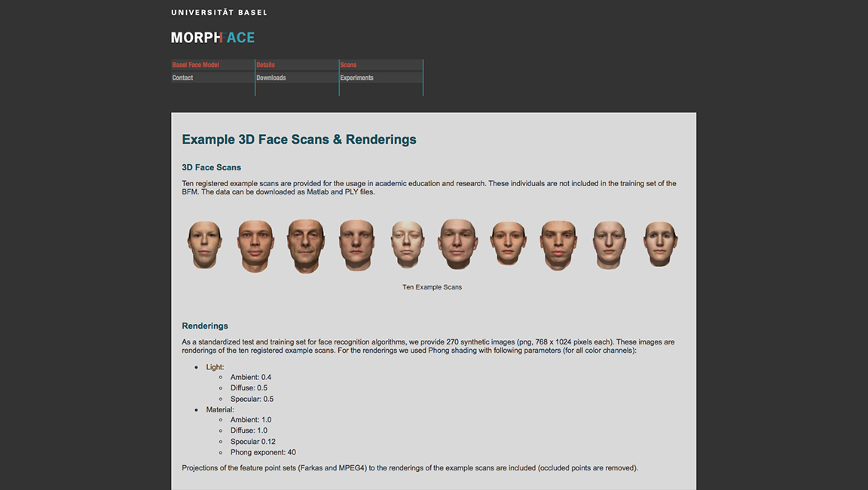The image size is (868, 490).
Task: Select the tenth face scan thumbnail
Action: pyautogui.click(x=660, y=244)
